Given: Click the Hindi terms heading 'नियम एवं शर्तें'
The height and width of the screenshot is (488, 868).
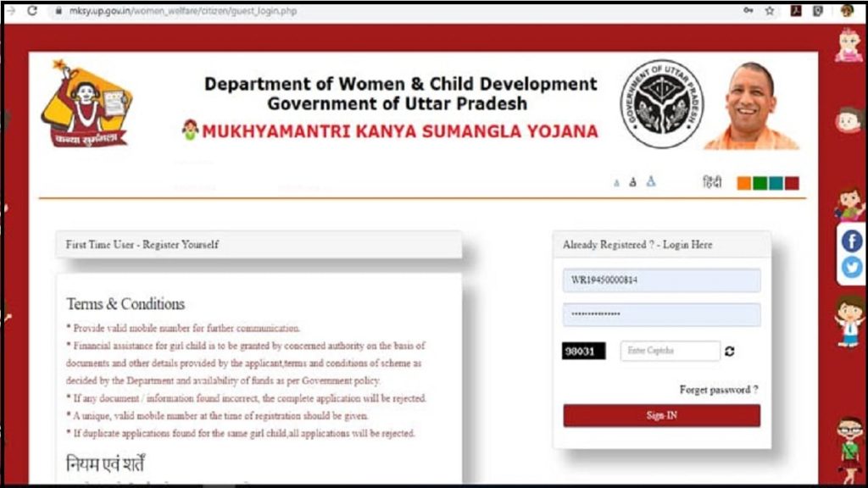Looking at the screenshot, I should click(x=105, y=463).
